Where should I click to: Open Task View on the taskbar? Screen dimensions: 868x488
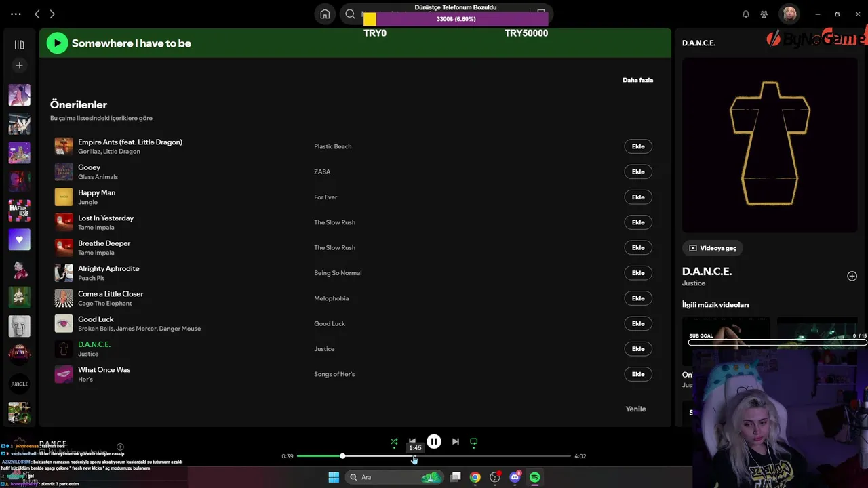pyautogui.click(x=456, y=477)
